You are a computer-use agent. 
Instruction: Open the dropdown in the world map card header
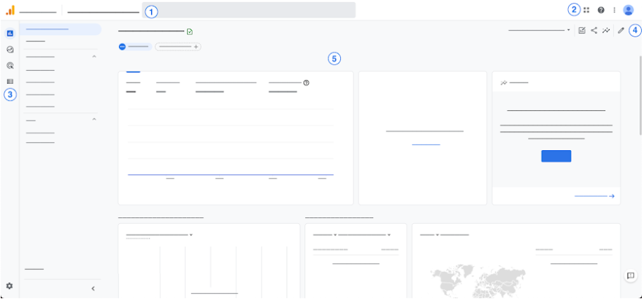tap(437, 236)
